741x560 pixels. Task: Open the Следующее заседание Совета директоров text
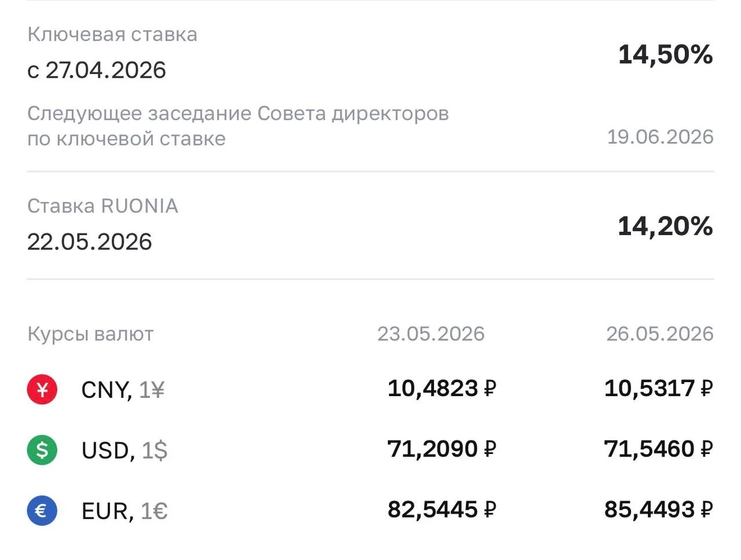click(238, 113)
